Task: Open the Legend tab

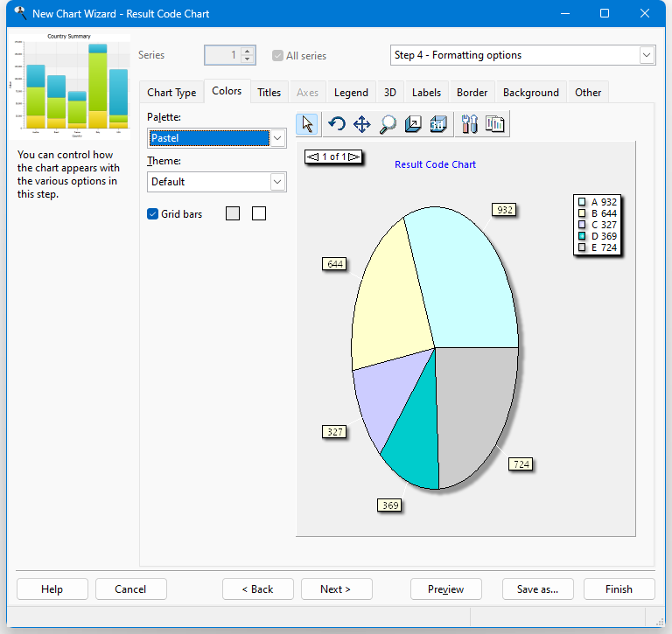Action: [351, 93]
